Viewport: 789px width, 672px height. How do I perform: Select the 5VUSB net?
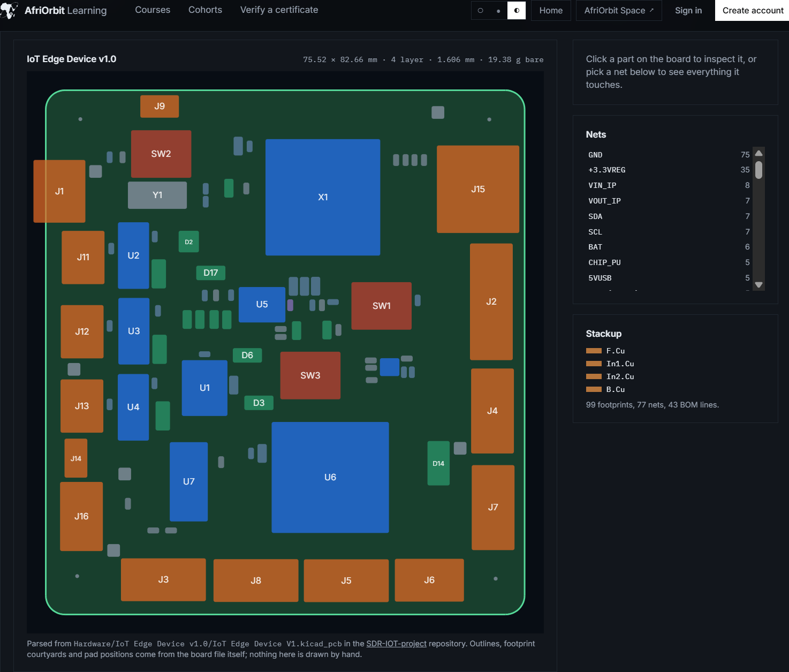click(x=669, y=278)
